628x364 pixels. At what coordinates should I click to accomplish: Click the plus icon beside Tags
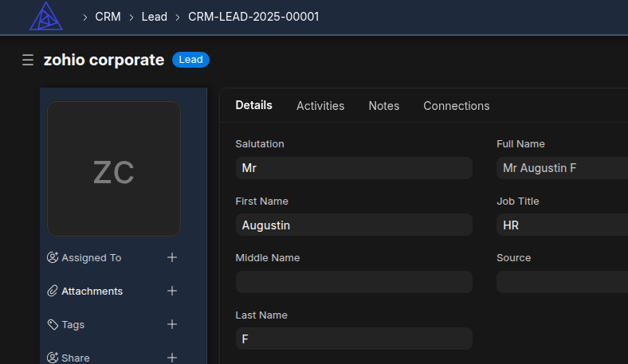[x=172, y=324]
